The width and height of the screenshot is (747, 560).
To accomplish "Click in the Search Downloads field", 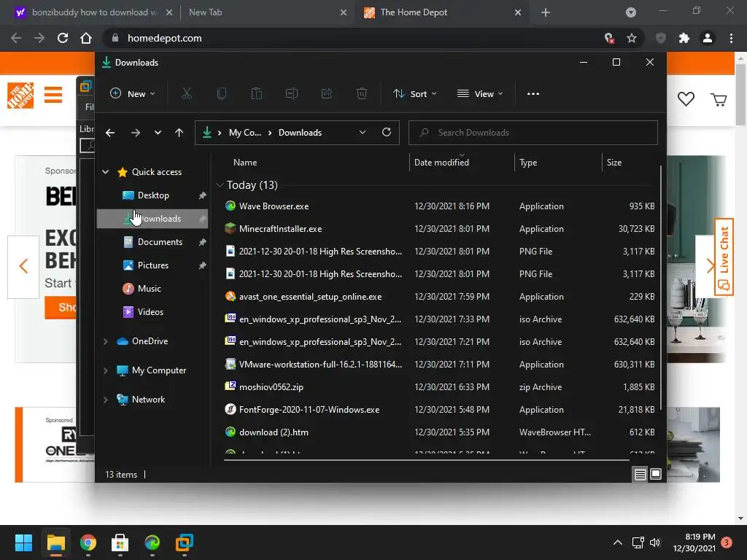I will point(533,133).
